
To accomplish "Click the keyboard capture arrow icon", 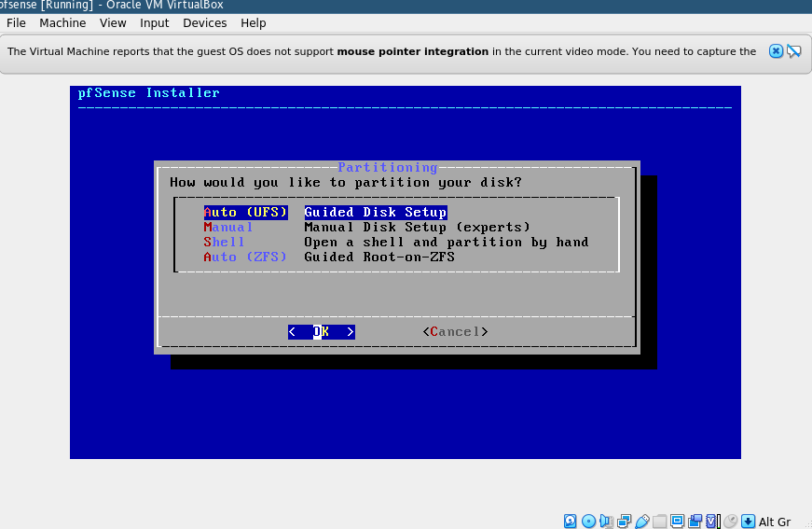I will [x=749, y=522].
